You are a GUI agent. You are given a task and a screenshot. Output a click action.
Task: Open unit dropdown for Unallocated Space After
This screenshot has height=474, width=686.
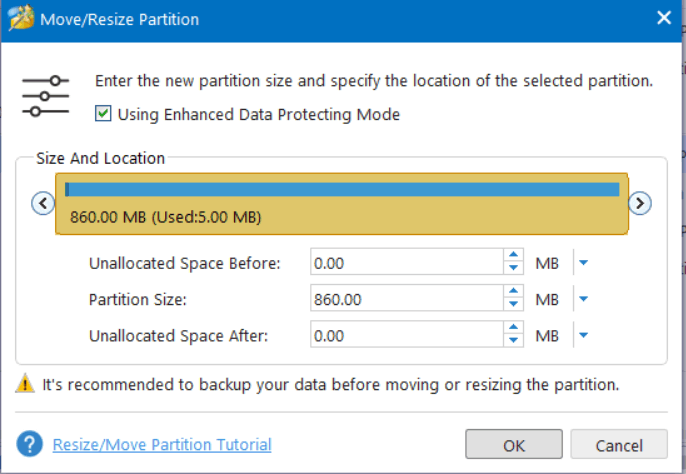[583, 335]
